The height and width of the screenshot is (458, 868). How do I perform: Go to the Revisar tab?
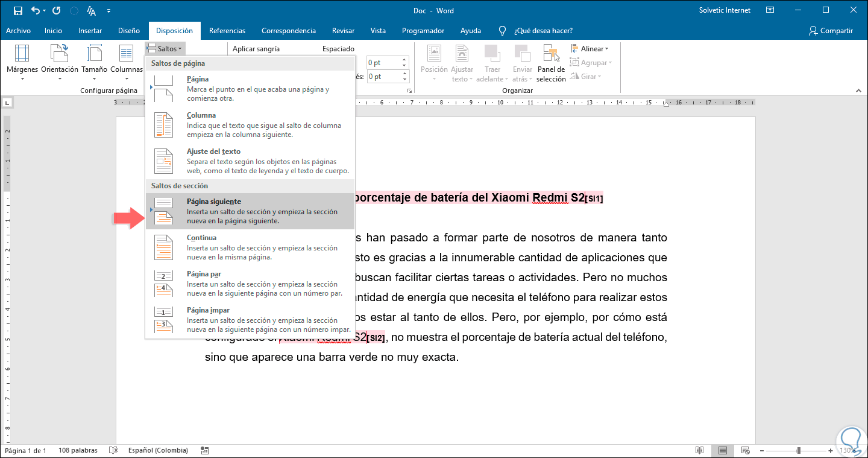click(342, 31)
